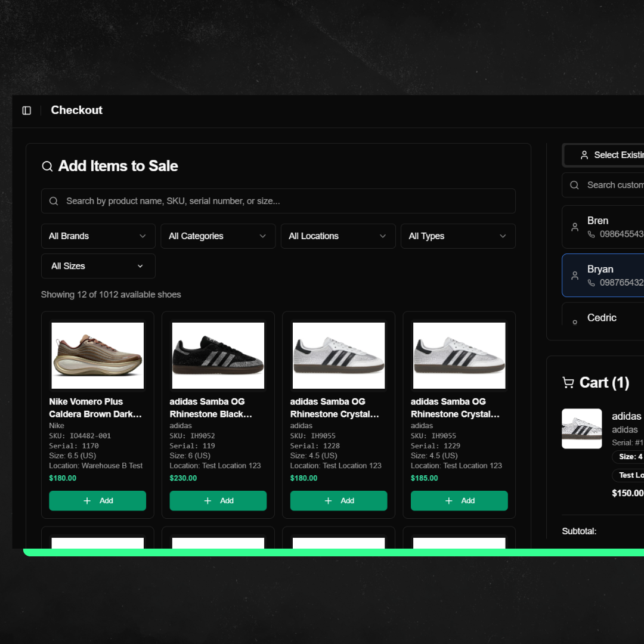Click the product search input field
The width and height of the screenshot is (644, 644).
[x=278, y=201]
